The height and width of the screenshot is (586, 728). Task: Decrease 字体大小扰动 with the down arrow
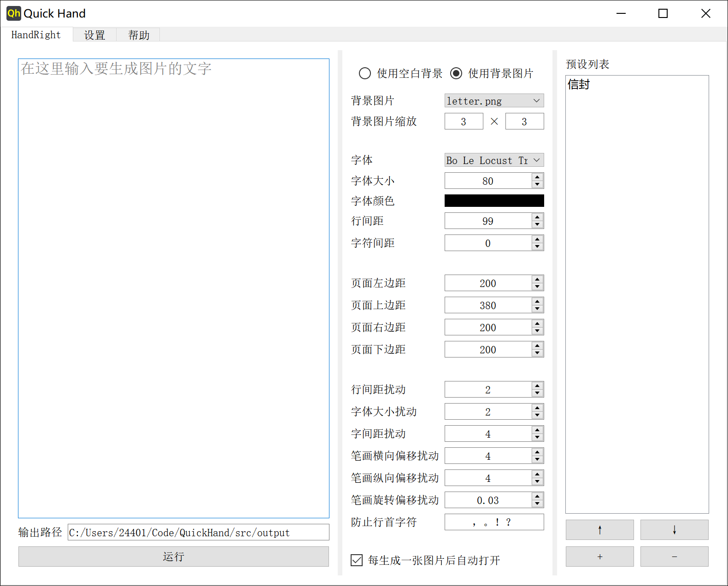[538, 415]
